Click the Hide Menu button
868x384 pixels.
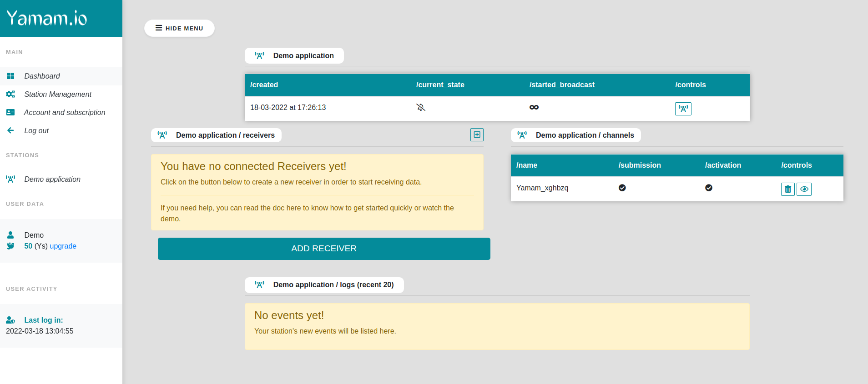click(179, 28)
